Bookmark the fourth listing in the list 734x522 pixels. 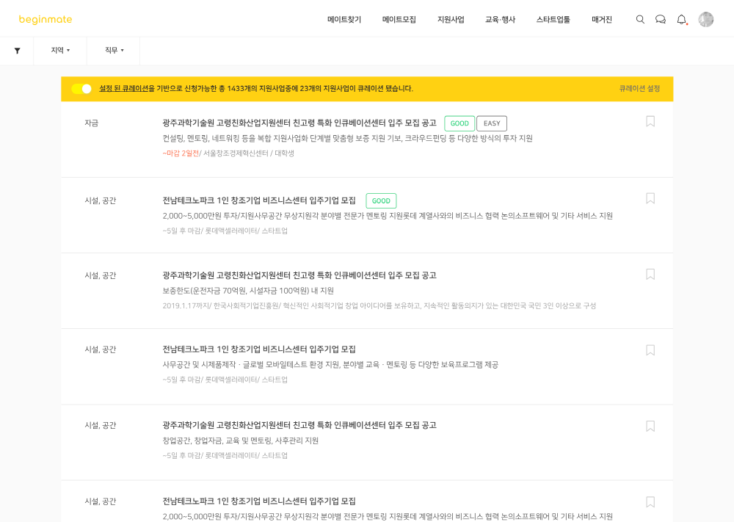650,350
